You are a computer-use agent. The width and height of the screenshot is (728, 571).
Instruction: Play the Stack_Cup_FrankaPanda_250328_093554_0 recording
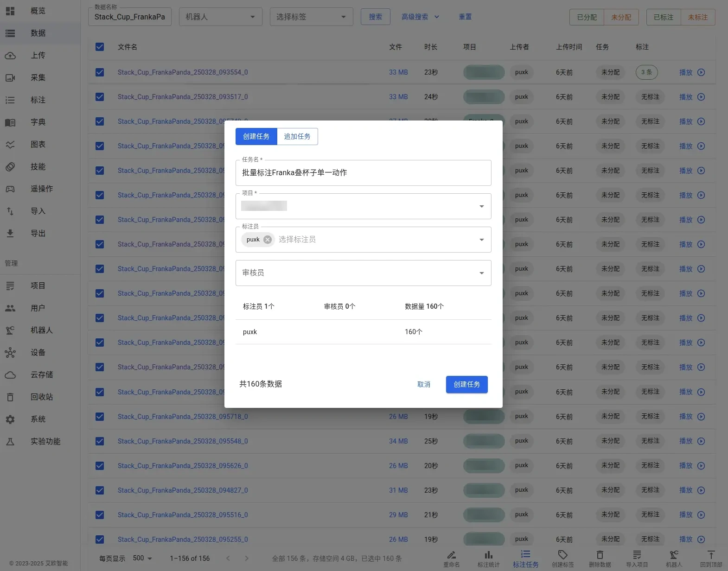[692, 72]
